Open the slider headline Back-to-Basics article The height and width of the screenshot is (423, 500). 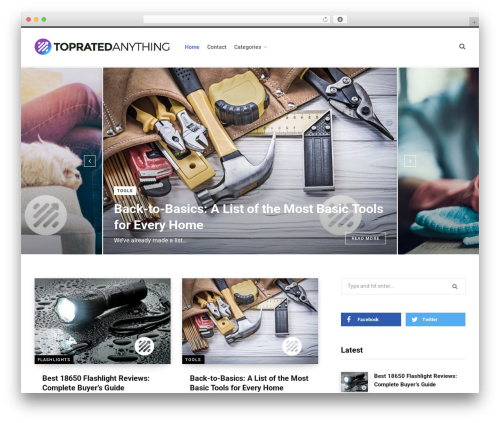[x=249, y=217]
